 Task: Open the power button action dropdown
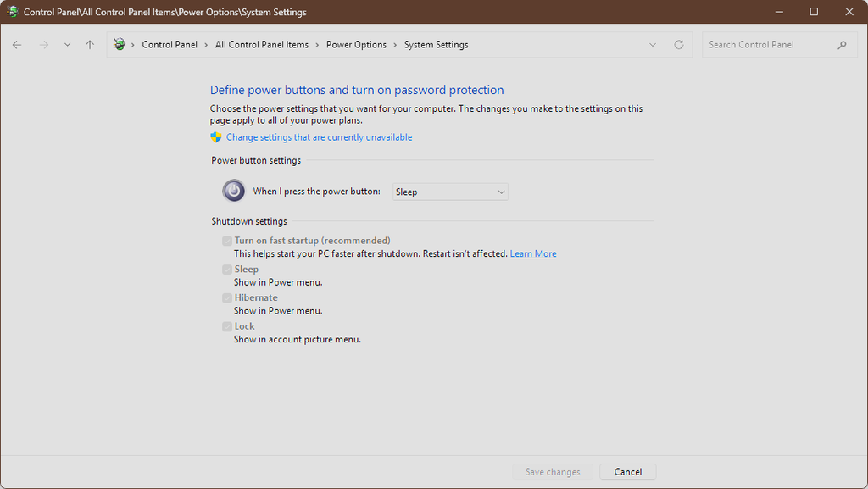tap(450, 192)
